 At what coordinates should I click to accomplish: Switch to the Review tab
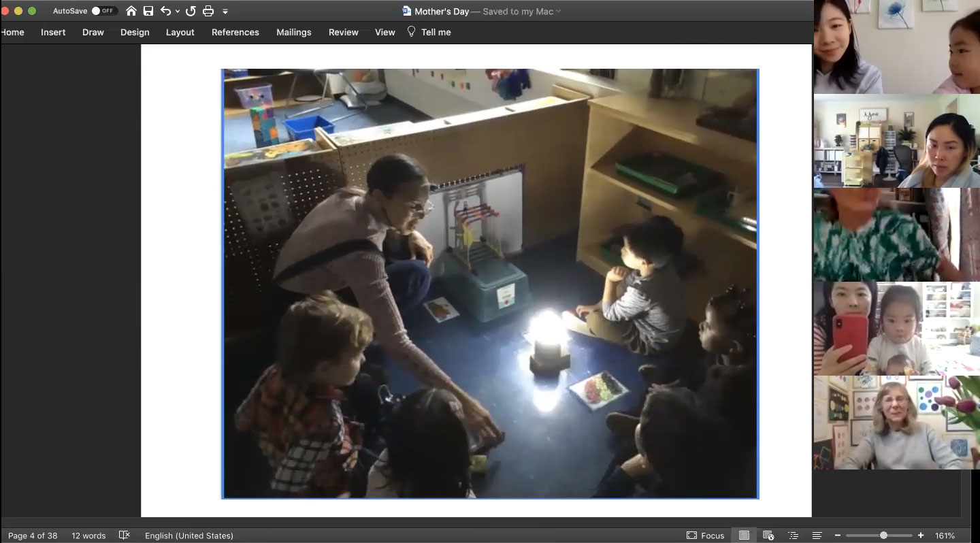point(344,32)
